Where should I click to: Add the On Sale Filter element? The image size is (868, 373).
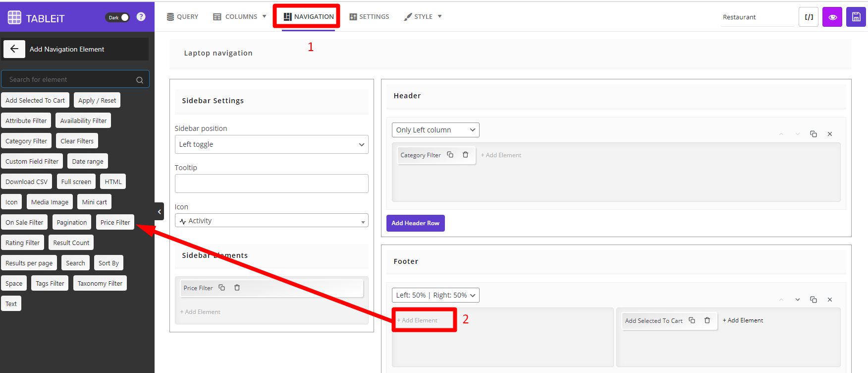(24, 222)
